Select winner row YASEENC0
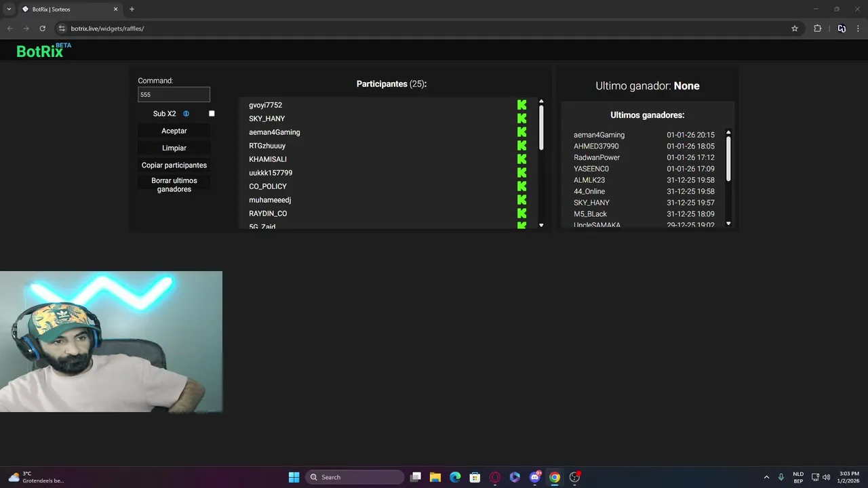Screen dimensions: 868x488 pyautogui.click(x=644, y=169)
